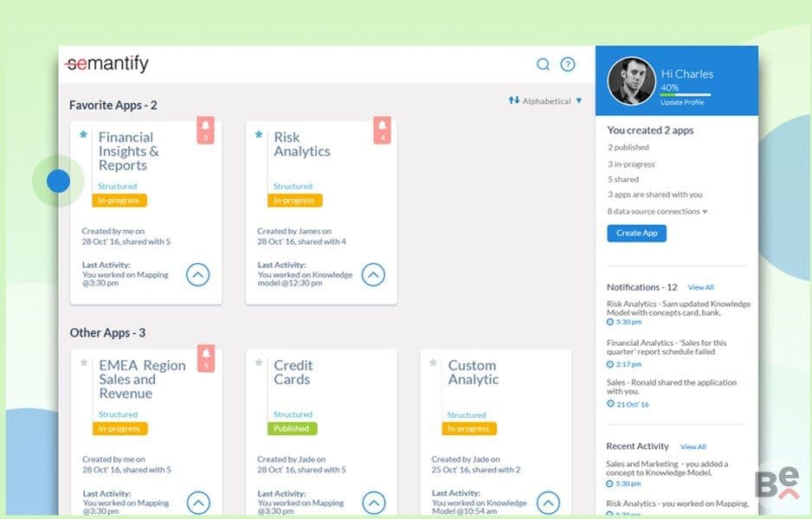Viewport: 812px width, 519px height.
Task: Open notifications bell on Financial Insights card
Action: [205, 130]
